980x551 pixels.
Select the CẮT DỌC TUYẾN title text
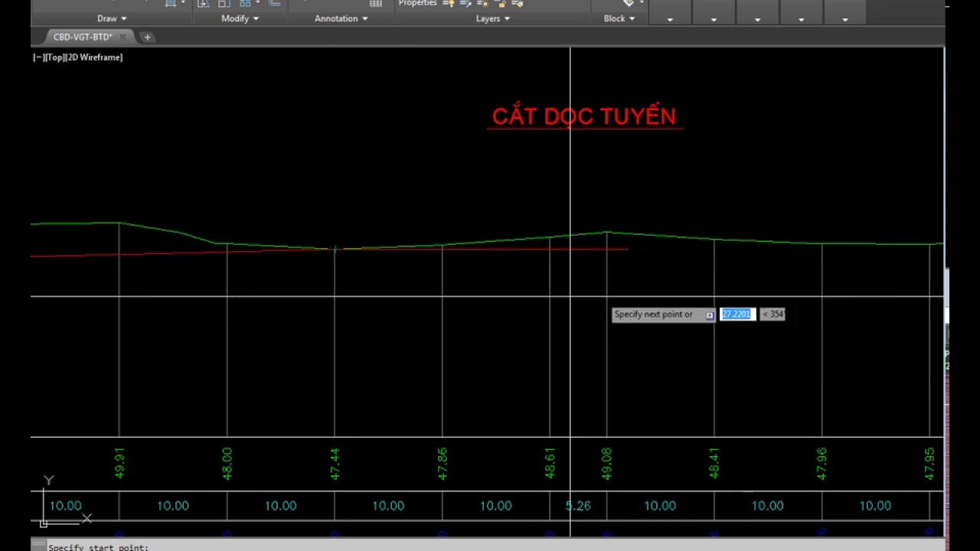584,116
